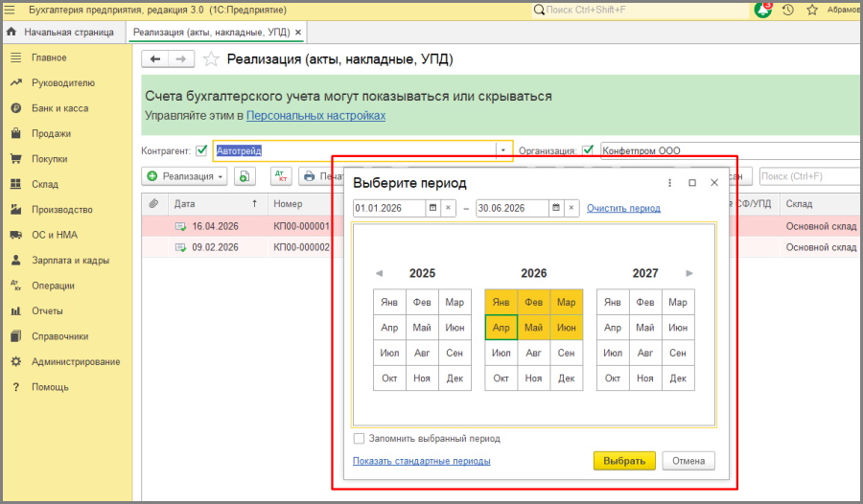The height and width of the screenshot is (504, 863).
Task: Open the notifications bell icon
Action: pos(763,10)
